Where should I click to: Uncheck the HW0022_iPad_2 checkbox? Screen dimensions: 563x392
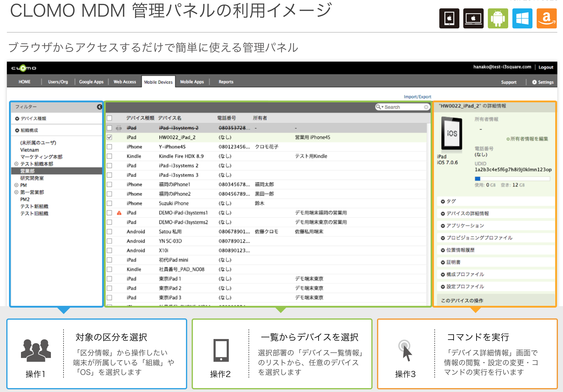[110, 137]
